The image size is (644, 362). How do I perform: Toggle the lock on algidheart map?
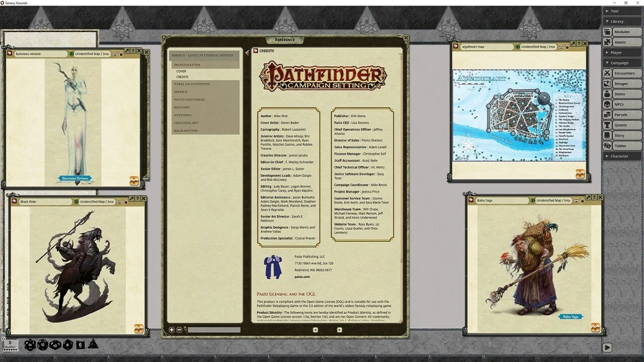[x=567, y=47]
